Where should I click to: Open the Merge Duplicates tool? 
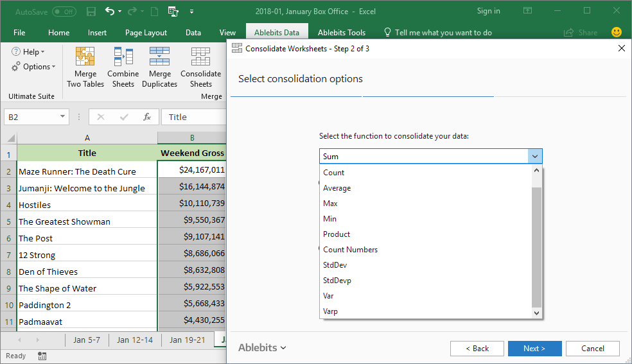point(160,67)
